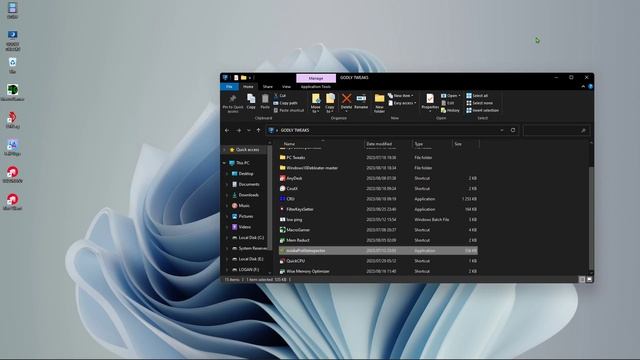Switch to the Share tab
640x360 pixels.
click(267, 87)
